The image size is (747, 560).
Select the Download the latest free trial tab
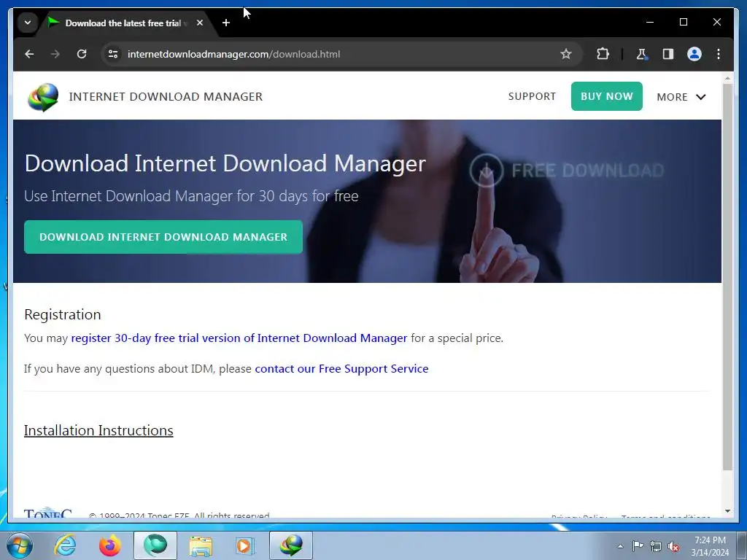coord(123,23)
